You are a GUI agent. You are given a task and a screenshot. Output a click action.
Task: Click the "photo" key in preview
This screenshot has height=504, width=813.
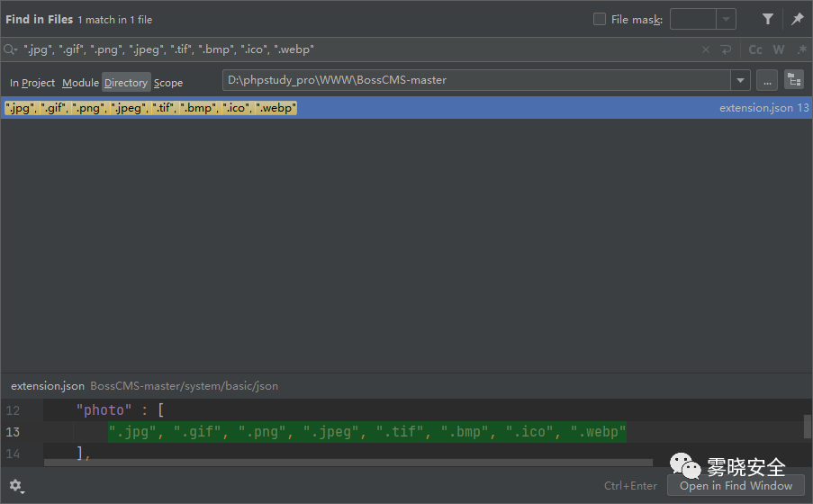(104, 410)
